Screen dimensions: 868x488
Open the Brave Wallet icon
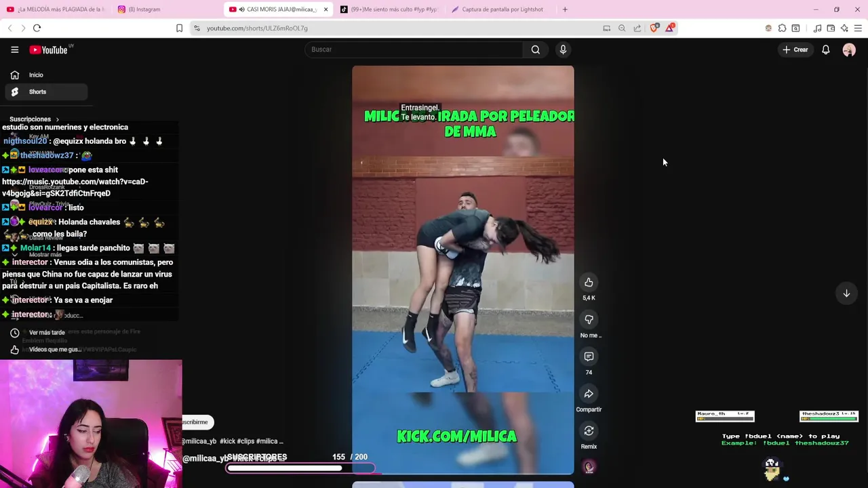click(831, 28)
